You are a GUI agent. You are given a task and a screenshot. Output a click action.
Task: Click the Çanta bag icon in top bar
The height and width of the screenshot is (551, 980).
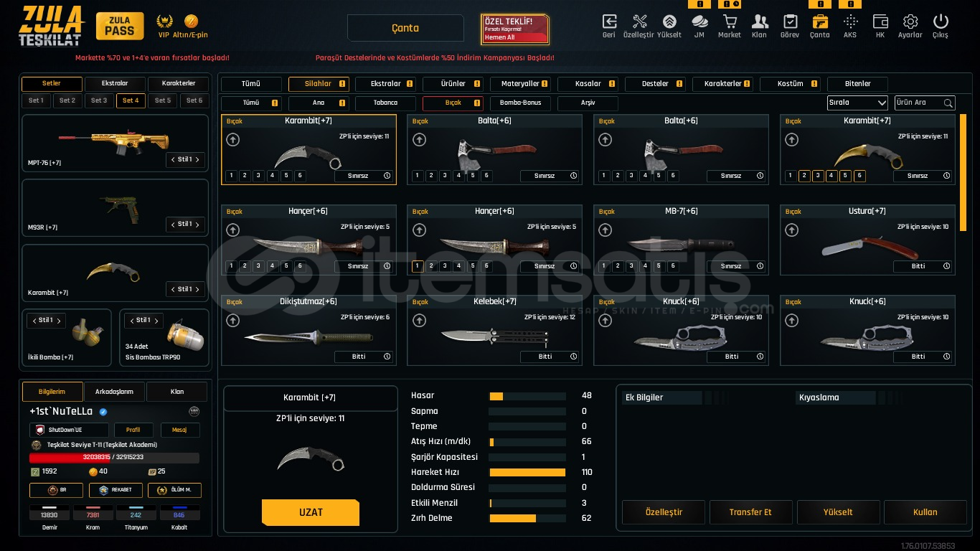coord(820,22)
